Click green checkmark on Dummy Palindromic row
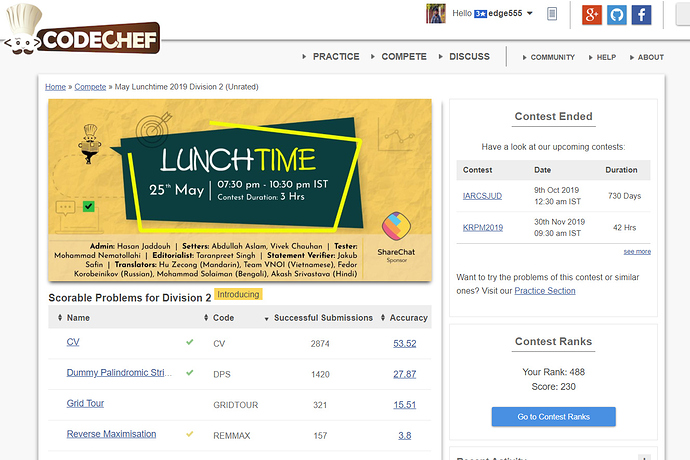Viewport: 690px width, 460px height. pyautogui.click(x=190, y=373)
